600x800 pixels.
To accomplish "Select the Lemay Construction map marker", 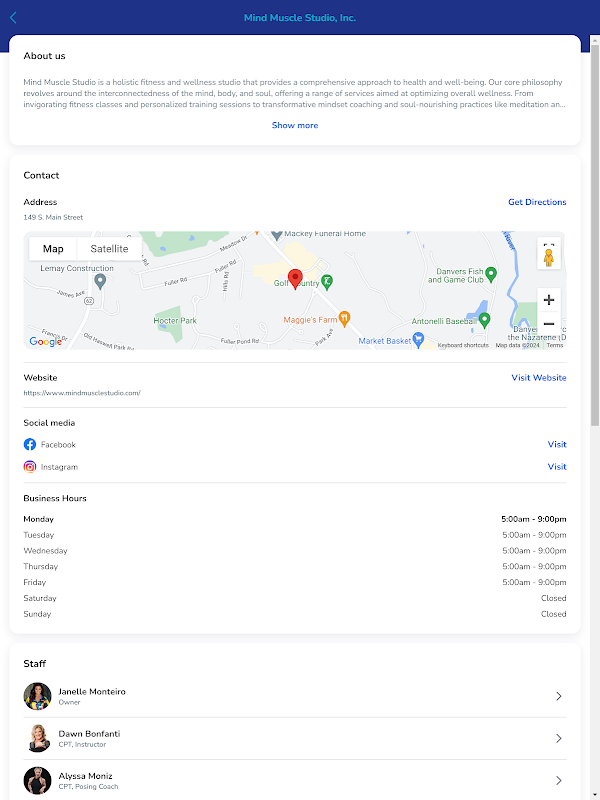I will click(x=101, y=281).
